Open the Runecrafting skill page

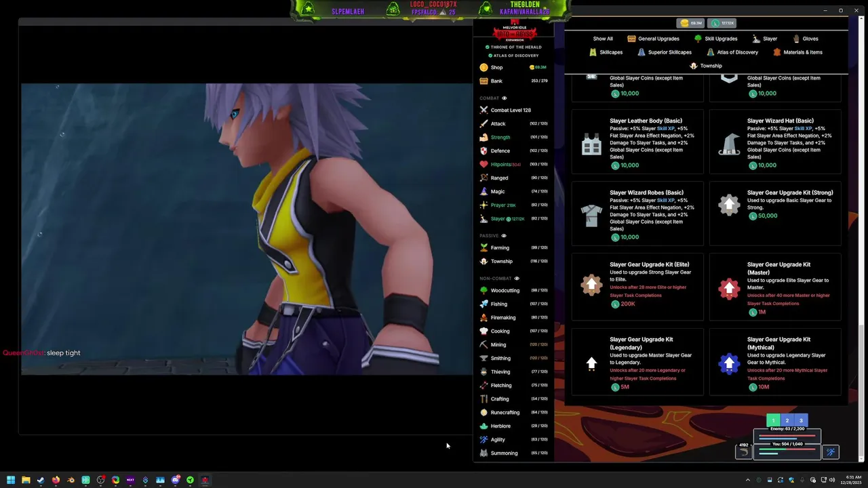click(x=514, y=412)
